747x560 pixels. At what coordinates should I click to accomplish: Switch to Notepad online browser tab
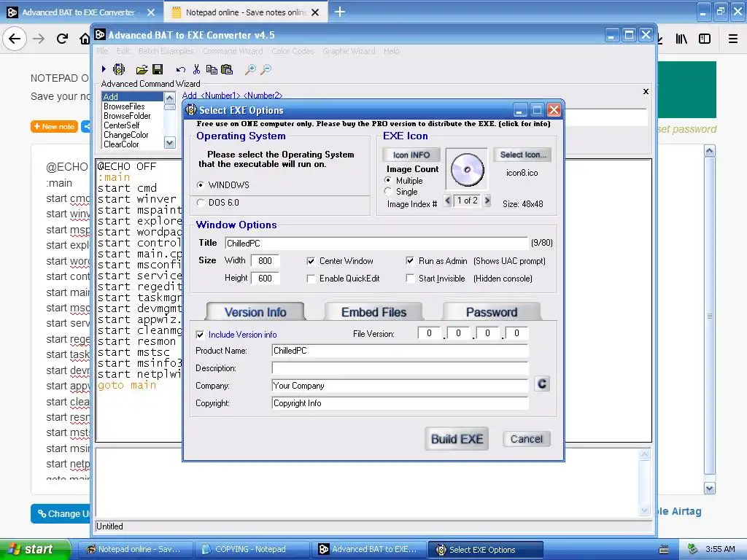245,12
